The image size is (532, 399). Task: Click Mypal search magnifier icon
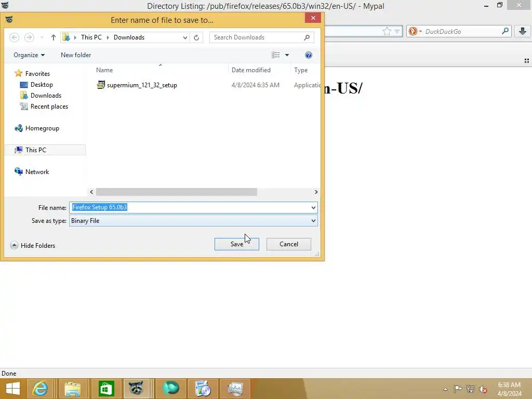pos(505,31)
